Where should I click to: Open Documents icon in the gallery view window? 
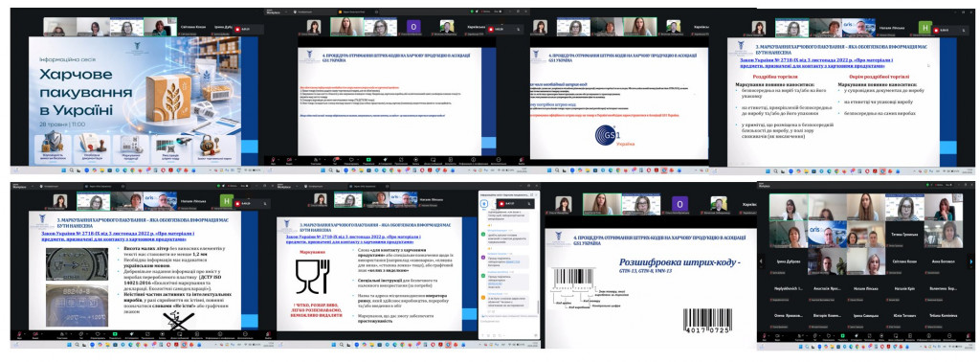click(x=910, y=336)
